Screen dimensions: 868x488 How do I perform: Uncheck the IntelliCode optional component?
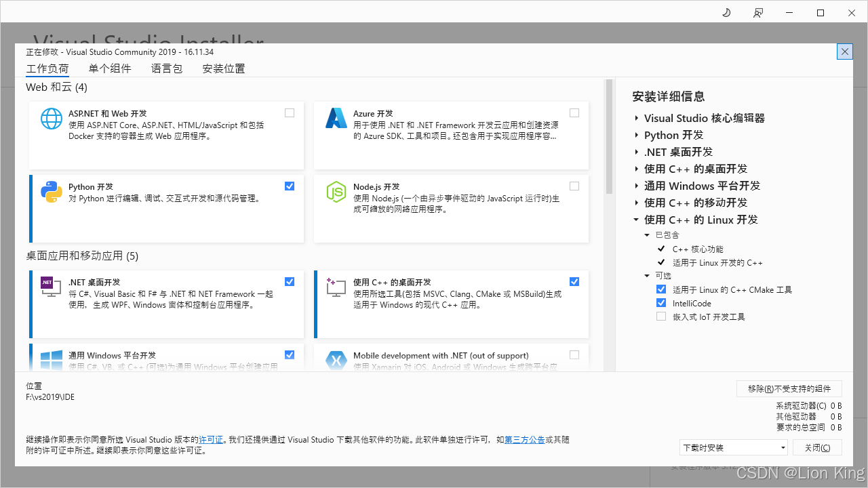(x=661, y=303)
